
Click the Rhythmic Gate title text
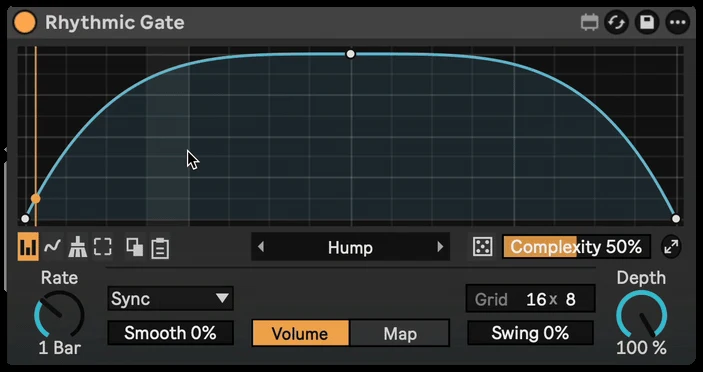115,22
